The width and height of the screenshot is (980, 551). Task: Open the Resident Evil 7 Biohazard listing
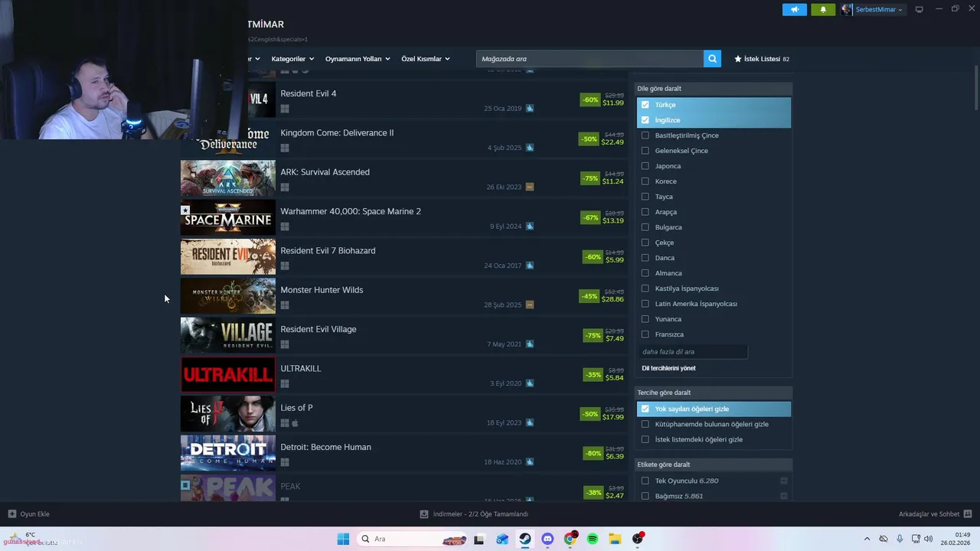point(403,257)
